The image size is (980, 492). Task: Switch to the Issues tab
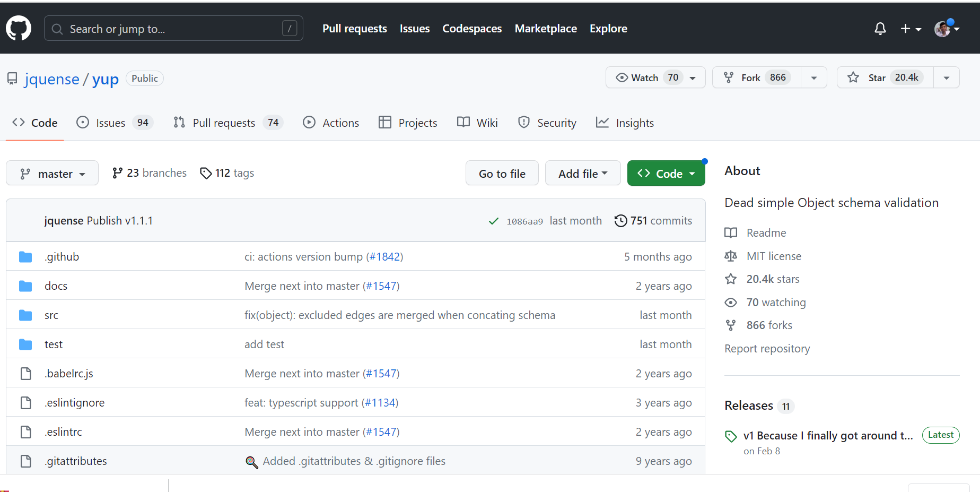[x=115, y=123]
